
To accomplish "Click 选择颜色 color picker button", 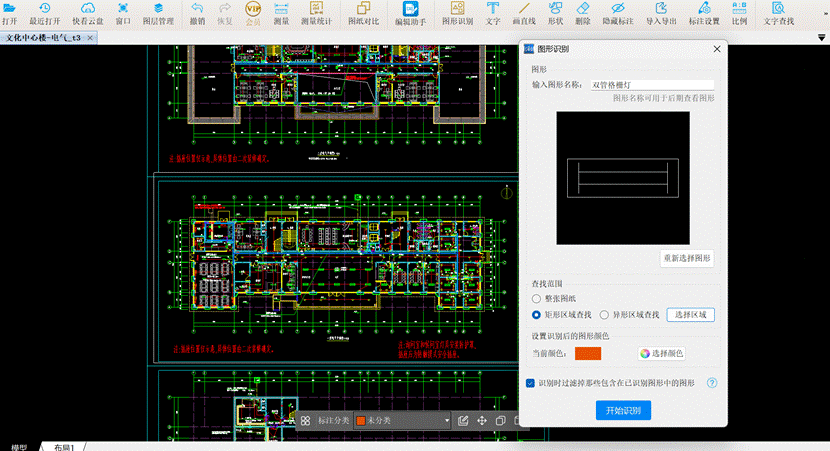I will click(662, 353).
